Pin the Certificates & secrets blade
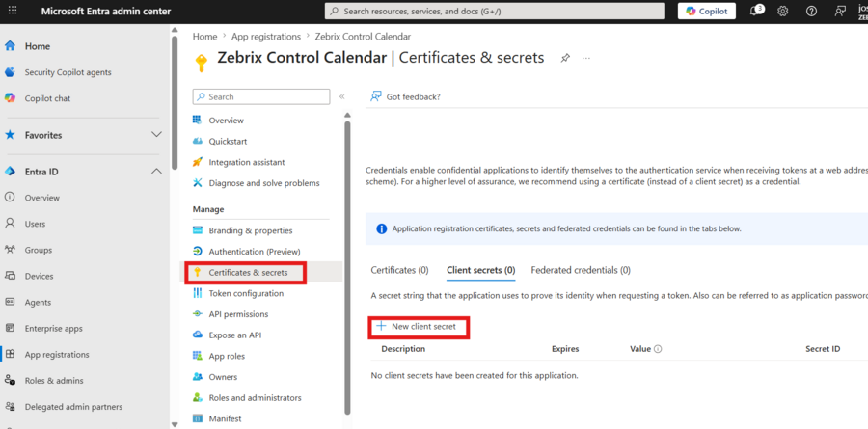 point(565,58)
